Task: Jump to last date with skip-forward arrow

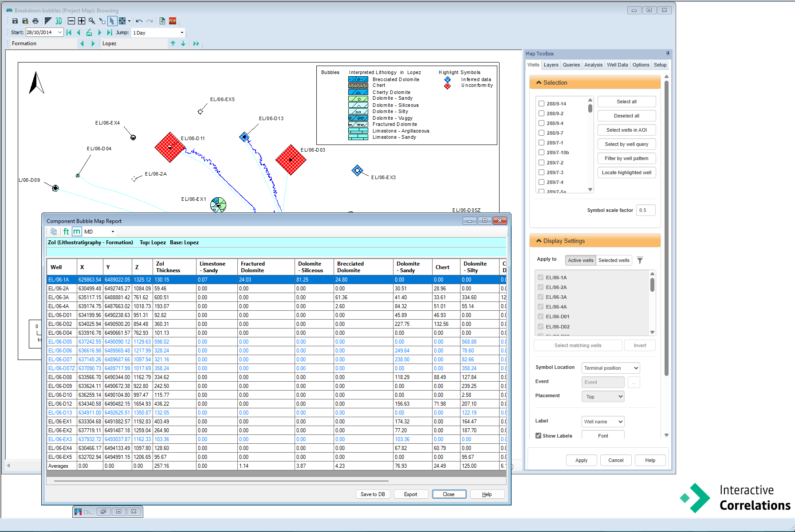Action: tap(110, 32)
